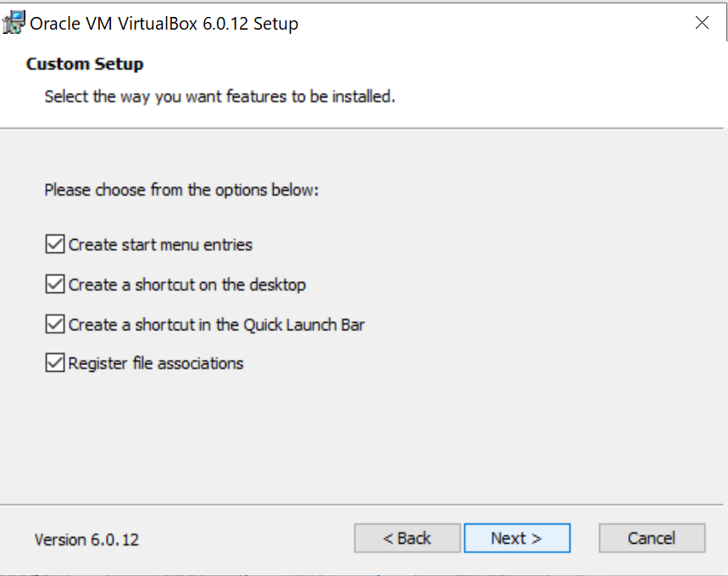Click the 'Register file associations' label text
This screenshot has width=728, height=576.
click(156, 363)
